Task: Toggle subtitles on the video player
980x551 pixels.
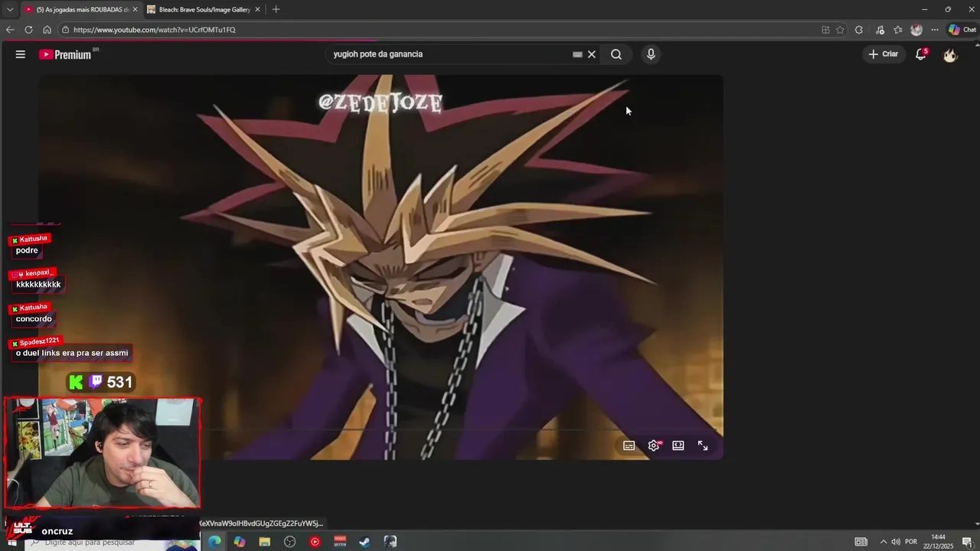Action: (629, 445)
